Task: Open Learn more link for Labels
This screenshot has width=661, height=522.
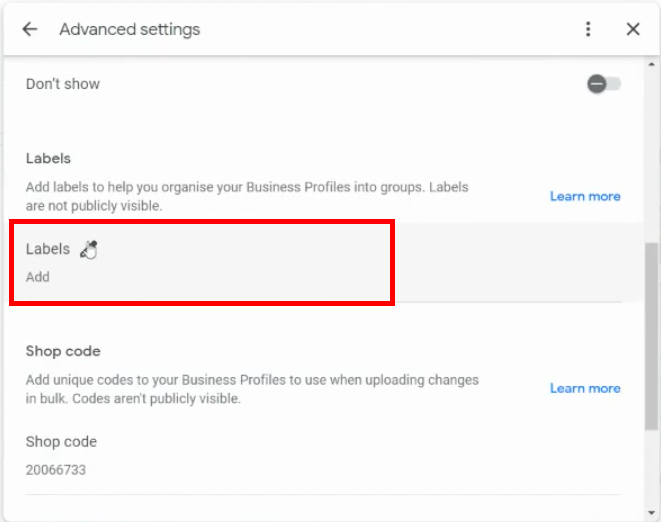Action: point(585,196)
